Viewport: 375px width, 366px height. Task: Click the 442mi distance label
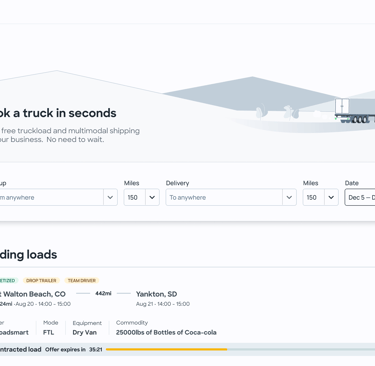pos(103,293)
